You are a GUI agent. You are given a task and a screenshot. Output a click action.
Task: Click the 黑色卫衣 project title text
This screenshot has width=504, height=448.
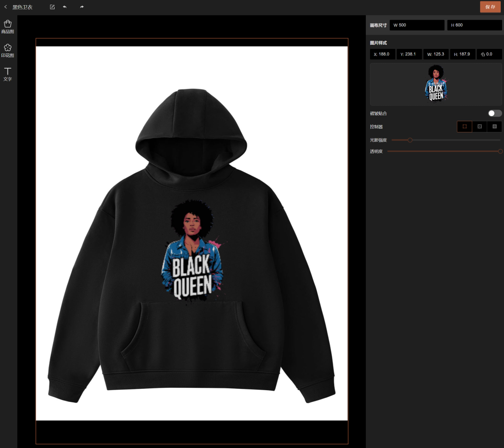coord(22,7)
